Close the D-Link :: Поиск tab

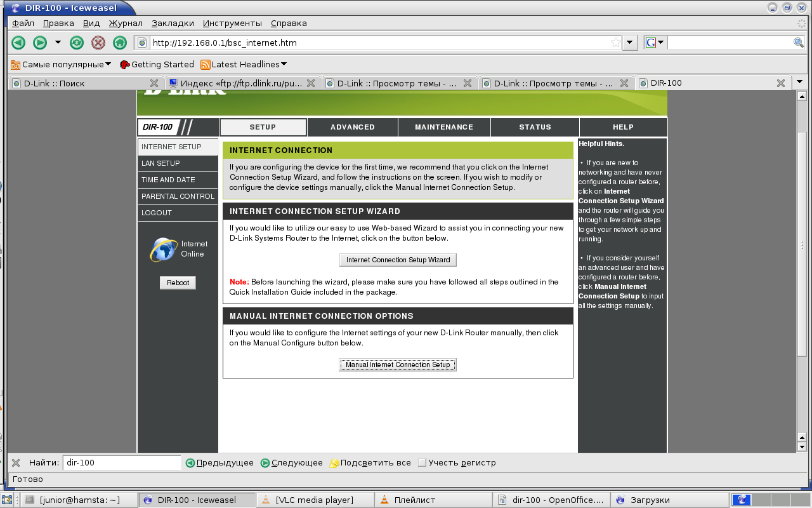(x=154, y=83)
